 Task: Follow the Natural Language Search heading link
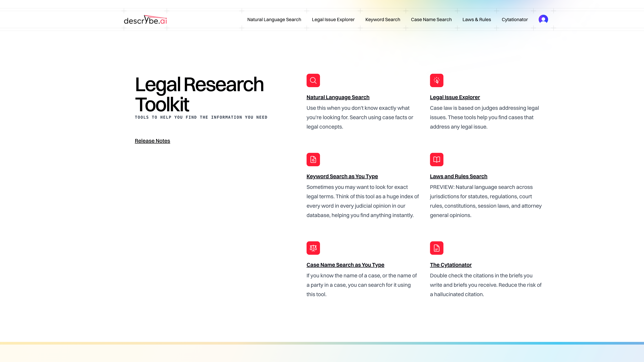[338, 97]
